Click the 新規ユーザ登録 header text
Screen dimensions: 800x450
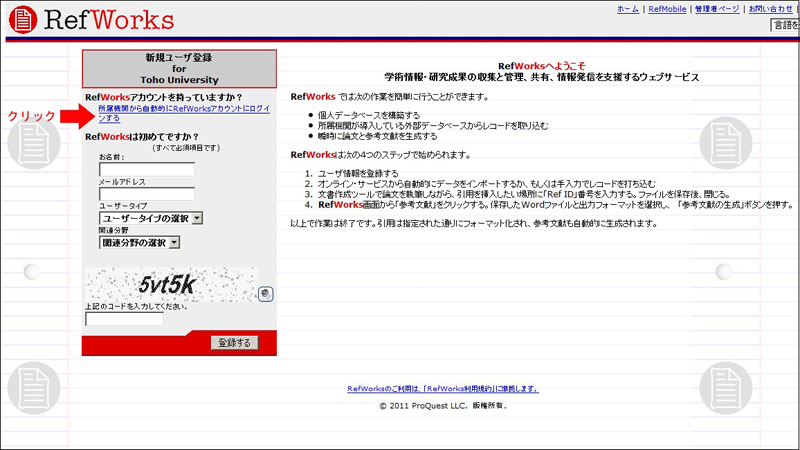coord(179,58)
